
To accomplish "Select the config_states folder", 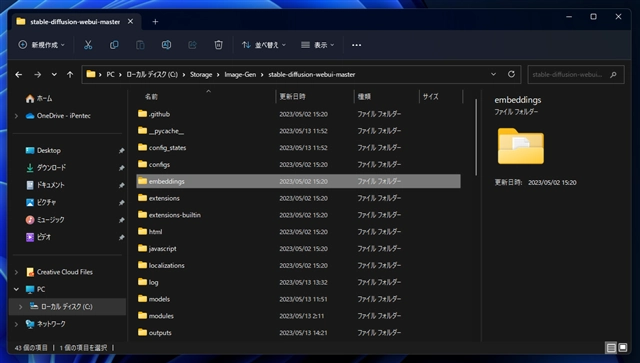I will [298, 147].
